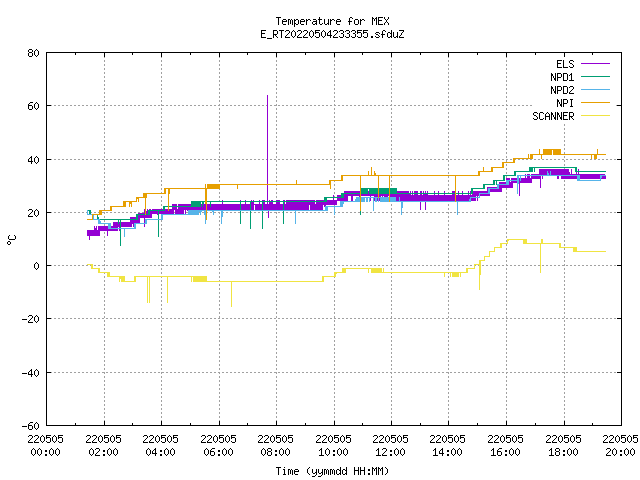Screen dimensions: 640x480
Task: Click the y-axis label -20
Action: click(x=31, y=319)
